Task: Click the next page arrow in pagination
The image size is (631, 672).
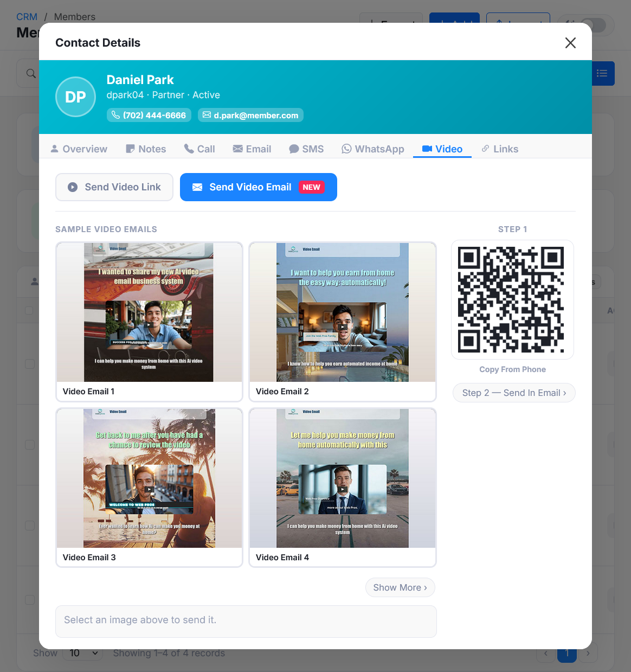Action: click(x=588, y=653)
